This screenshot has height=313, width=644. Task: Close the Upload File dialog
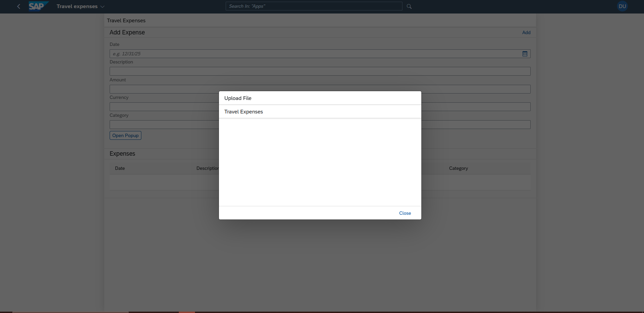tap(405, 213)
